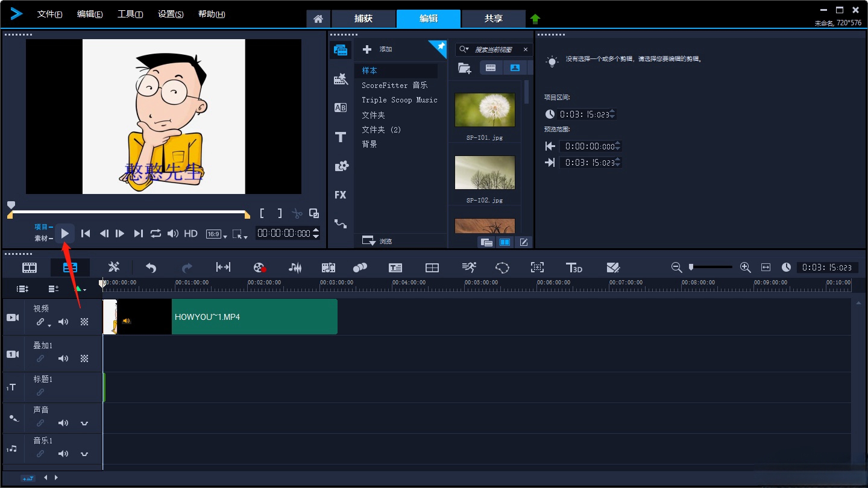Switch timeline to Storyboard view

pyautogui.click(x=30, y=267)
